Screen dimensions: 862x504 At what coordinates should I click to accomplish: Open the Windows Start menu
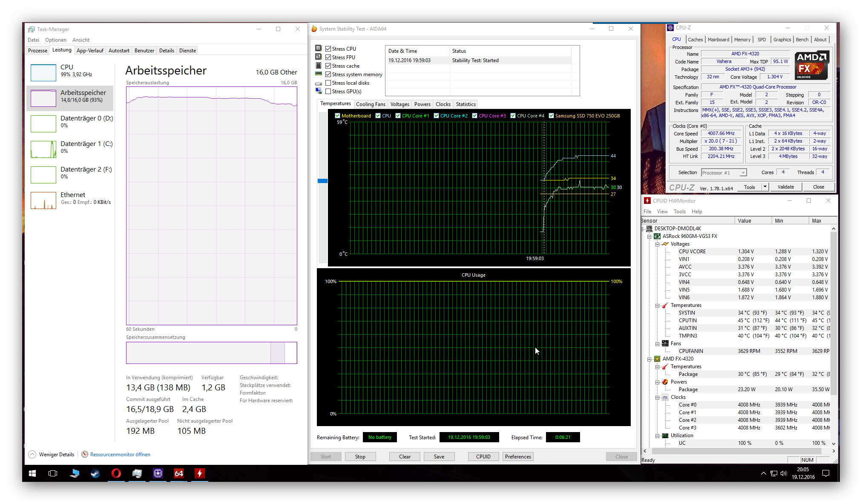[32, 473]
